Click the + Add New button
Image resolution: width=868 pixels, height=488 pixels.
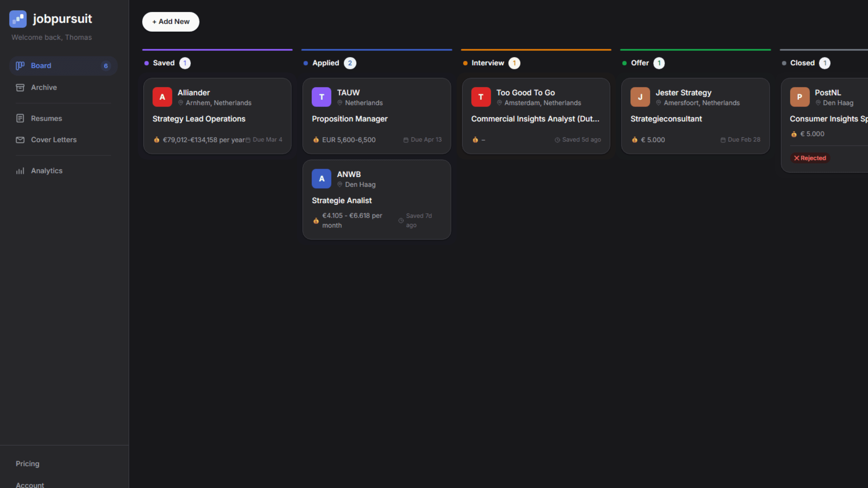click(171, 21)
